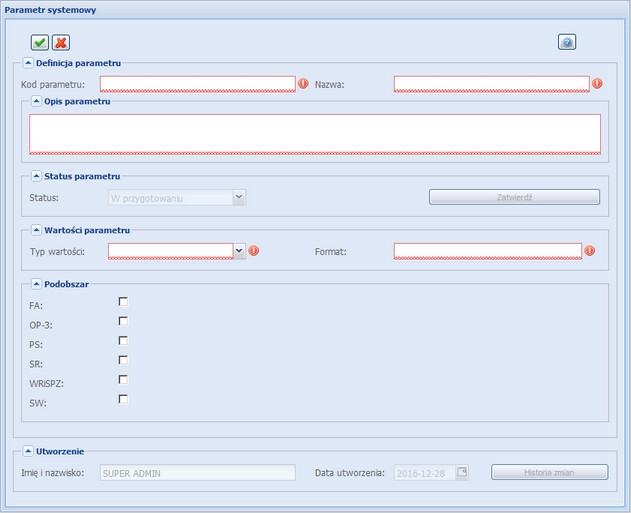Check the SW checkbox

point(123,399)
